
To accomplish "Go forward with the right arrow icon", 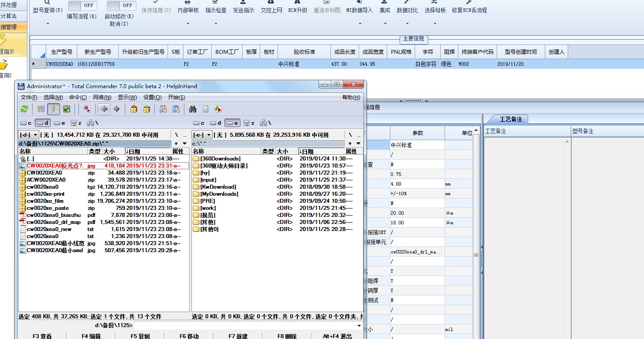I will 117,109.
